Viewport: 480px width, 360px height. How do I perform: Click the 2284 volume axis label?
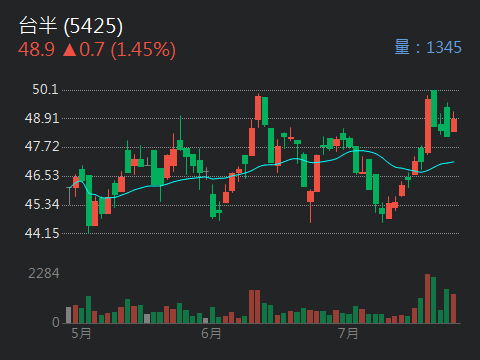coord(44,273)
